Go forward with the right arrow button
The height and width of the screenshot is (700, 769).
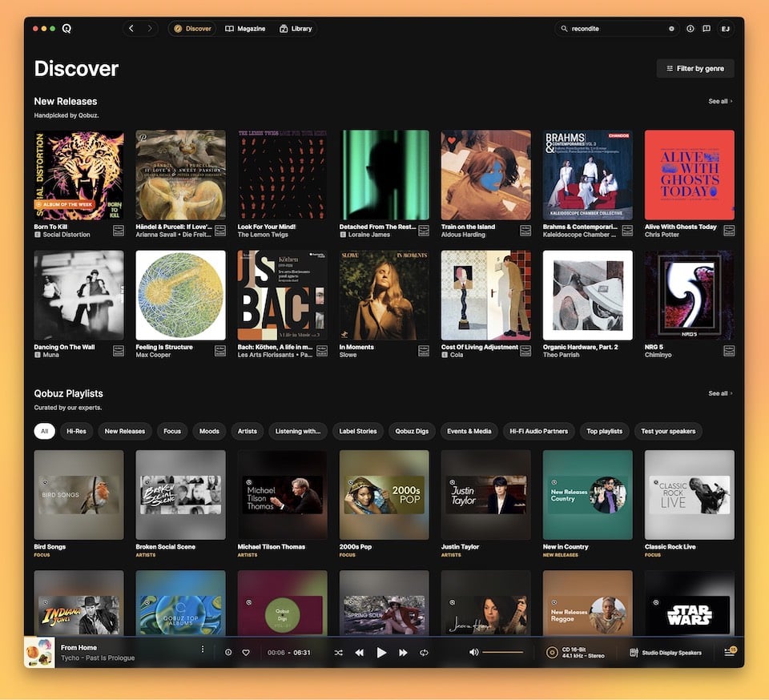coord(150,28)
